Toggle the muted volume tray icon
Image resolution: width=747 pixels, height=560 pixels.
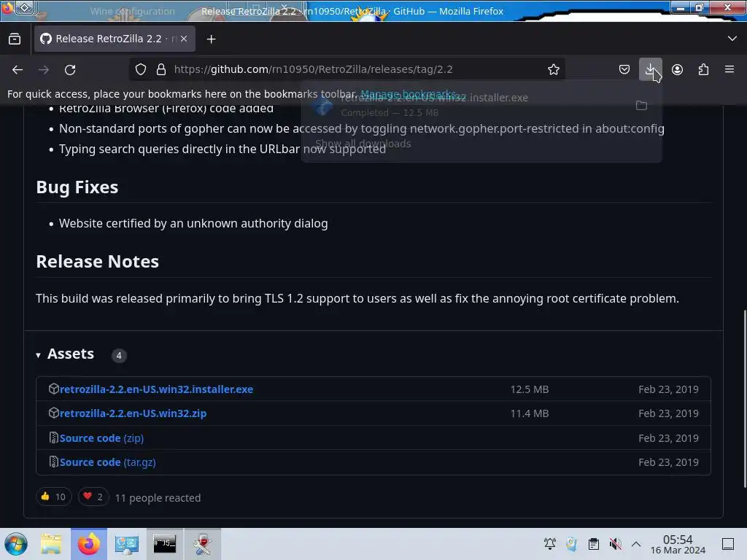coord(615,544)
